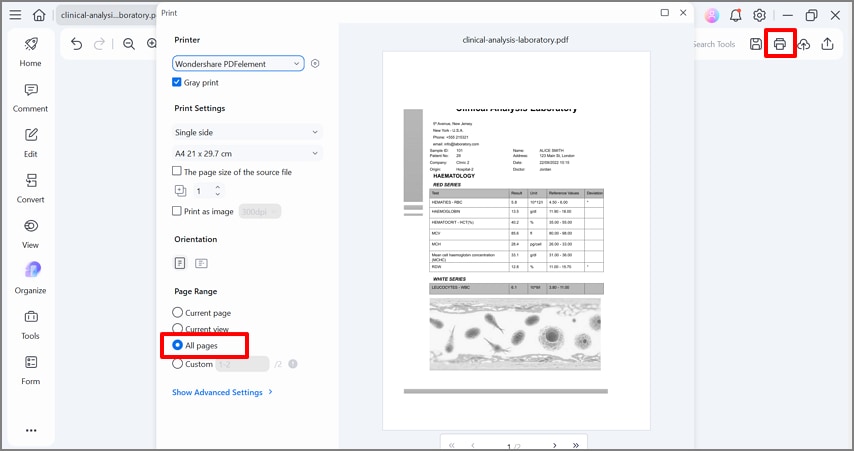Upload the file to cloud
Viewport: 854px width, 451px height.
tap(804, 44)
